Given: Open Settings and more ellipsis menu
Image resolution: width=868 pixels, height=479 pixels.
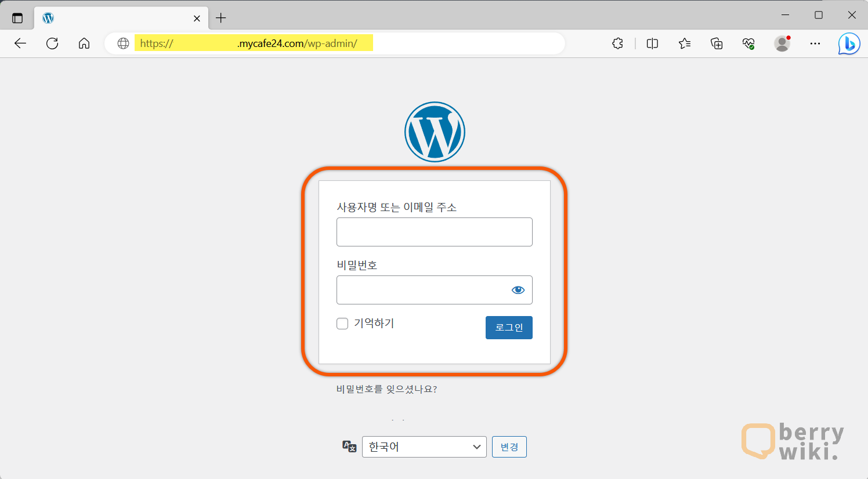Looking at the screenshot, I should (815, 43).
